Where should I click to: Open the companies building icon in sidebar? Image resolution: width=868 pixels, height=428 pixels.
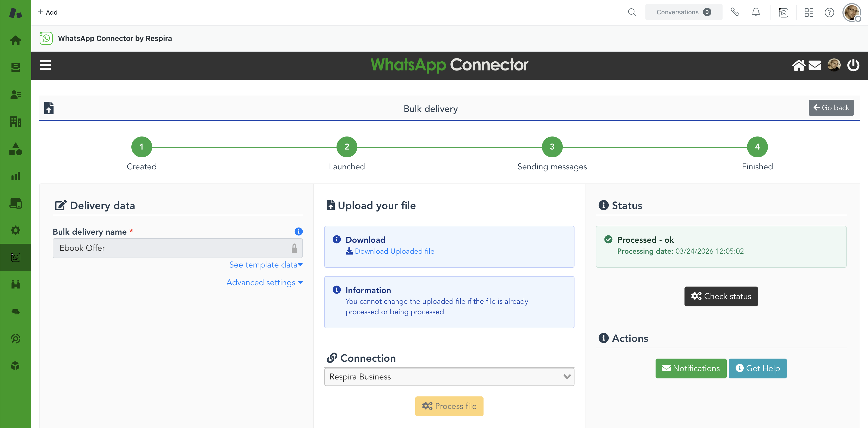tap(15, 122)
